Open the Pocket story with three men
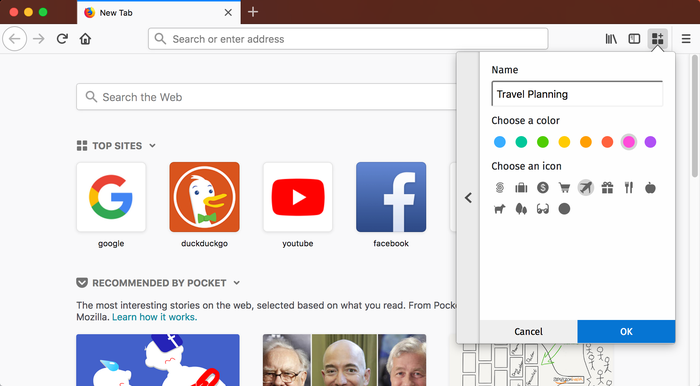700x386 pixels. point(344,360)
